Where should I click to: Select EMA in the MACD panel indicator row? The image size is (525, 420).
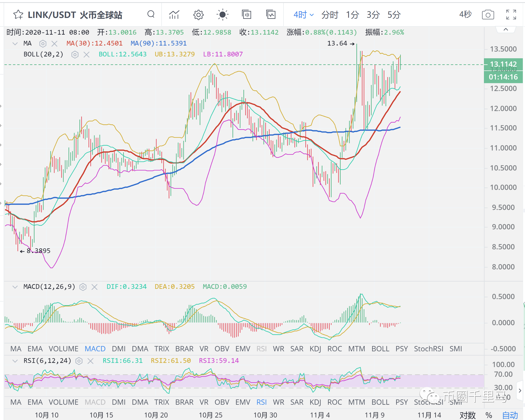(x=35, y=348)
